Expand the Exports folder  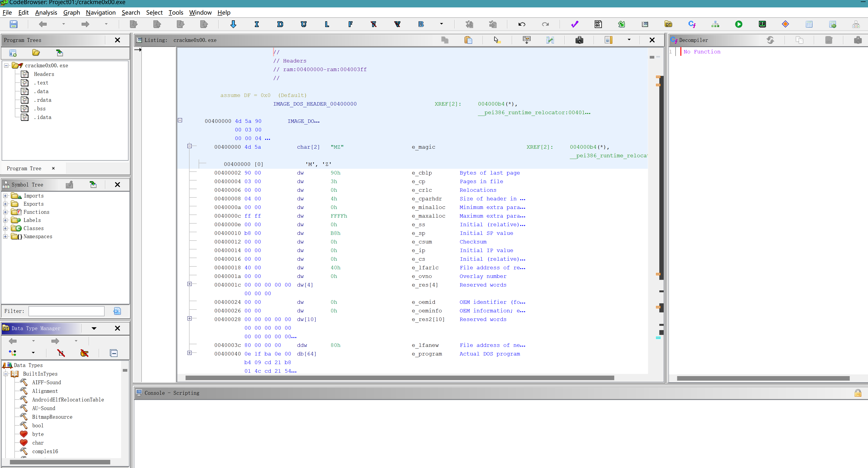(6, 204)
